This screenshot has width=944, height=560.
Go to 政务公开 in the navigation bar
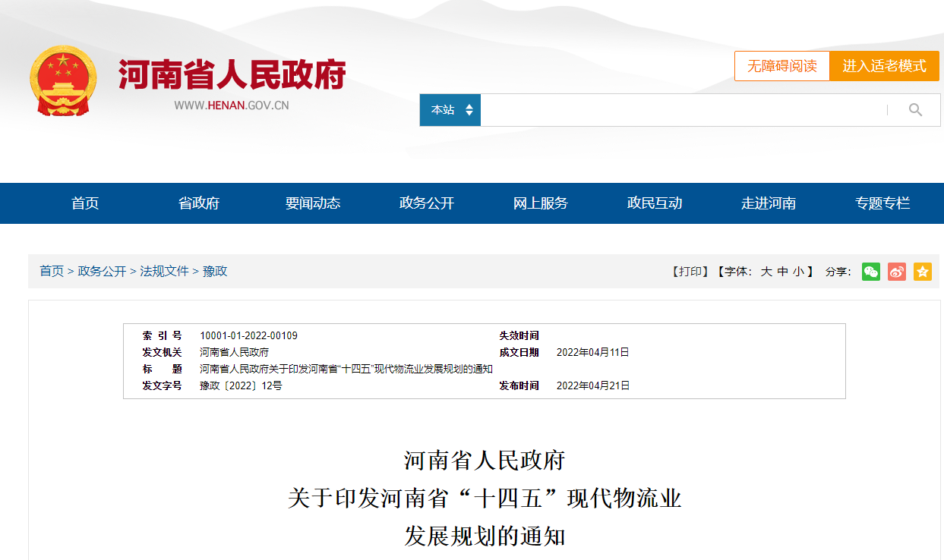(x=427, y=203)
